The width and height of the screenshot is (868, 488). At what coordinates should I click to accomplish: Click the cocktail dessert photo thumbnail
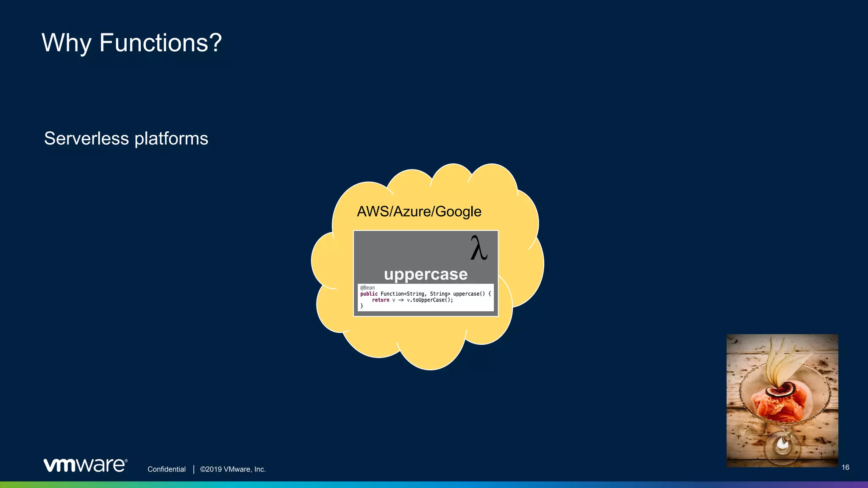coord(782,401)
